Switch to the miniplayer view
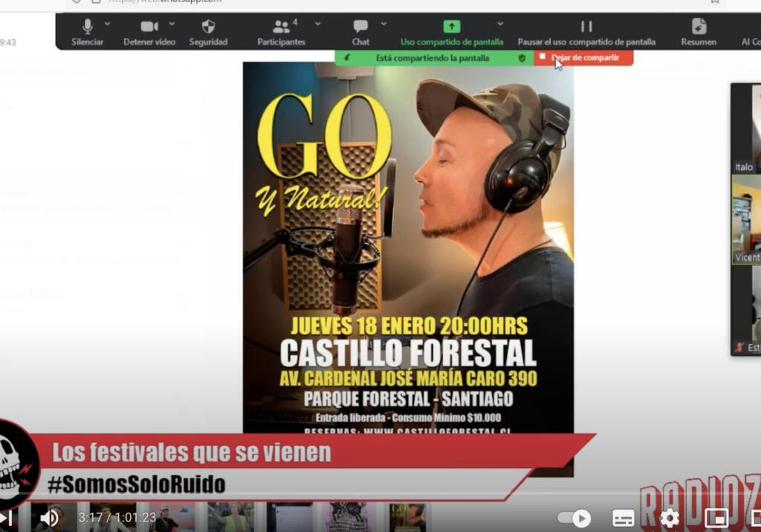The height and width of the screenshot is (532, 761). click(x=716, y=518)
